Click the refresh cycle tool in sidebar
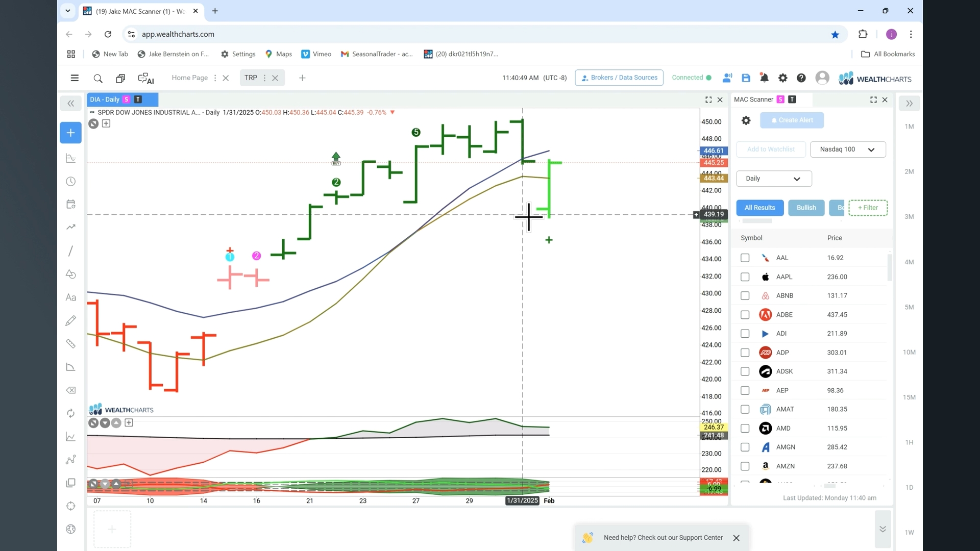Image resolution: width=980 pixels, height=551 pixels. coord(71,413)
